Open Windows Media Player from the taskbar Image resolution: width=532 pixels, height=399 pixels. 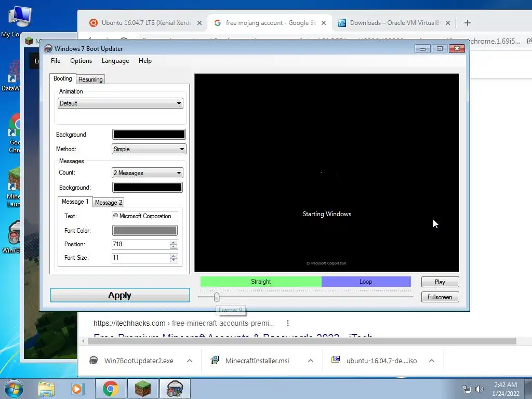pos(77,389)
